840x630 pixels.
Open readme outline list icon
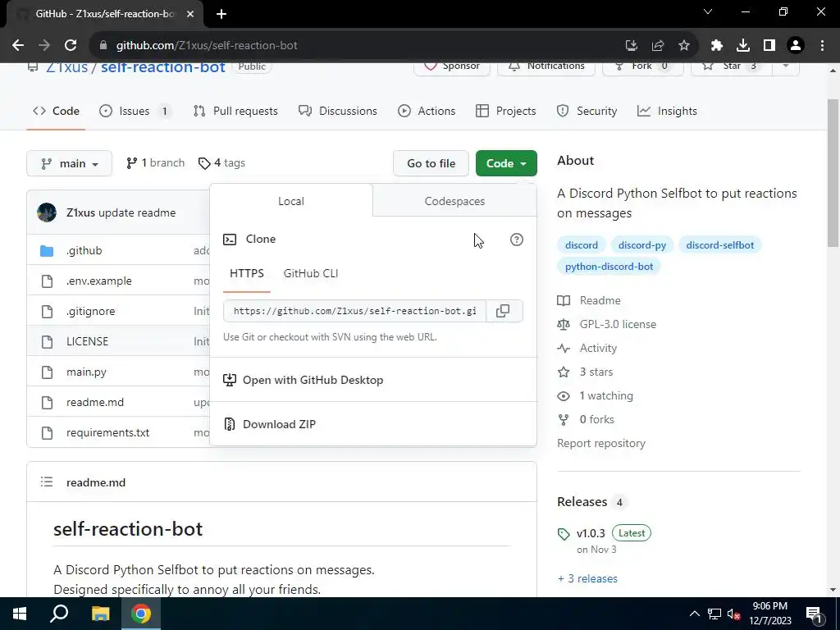(x=47, y=482)
